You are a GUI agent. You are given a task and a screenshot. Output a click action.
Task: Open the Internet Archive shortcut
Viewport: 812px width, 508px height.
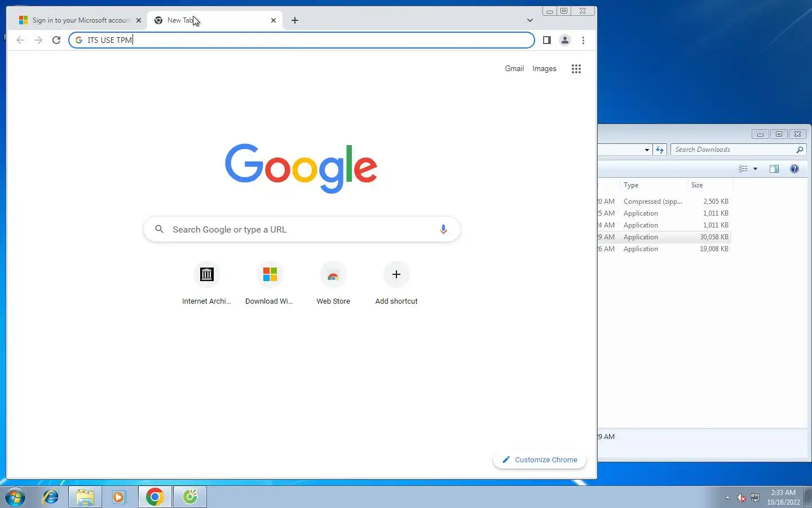[x=206, y=284]
